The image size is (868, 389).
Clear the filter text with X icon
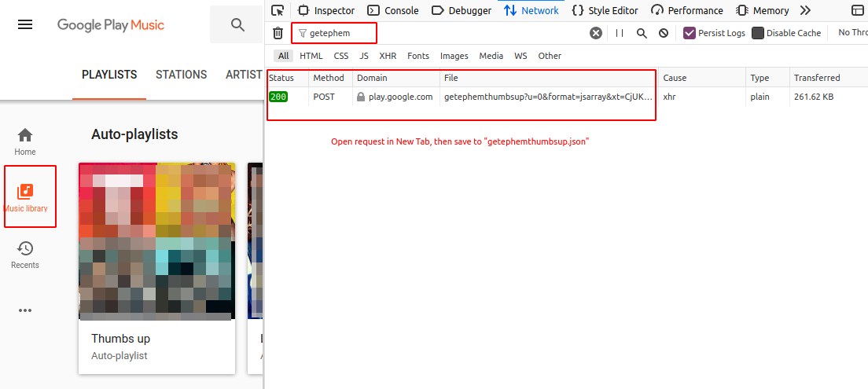tap(596, 33)
